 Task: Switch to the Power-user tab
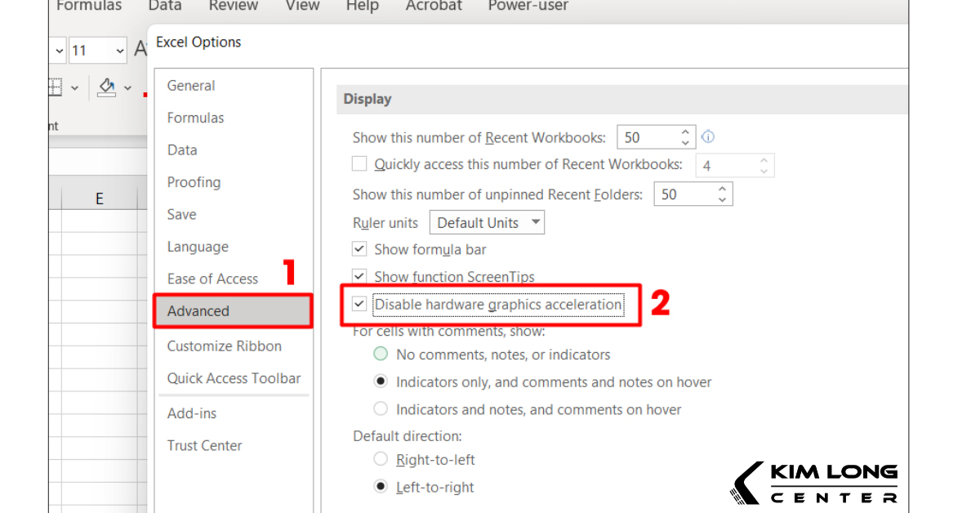[x=527, y=7]
